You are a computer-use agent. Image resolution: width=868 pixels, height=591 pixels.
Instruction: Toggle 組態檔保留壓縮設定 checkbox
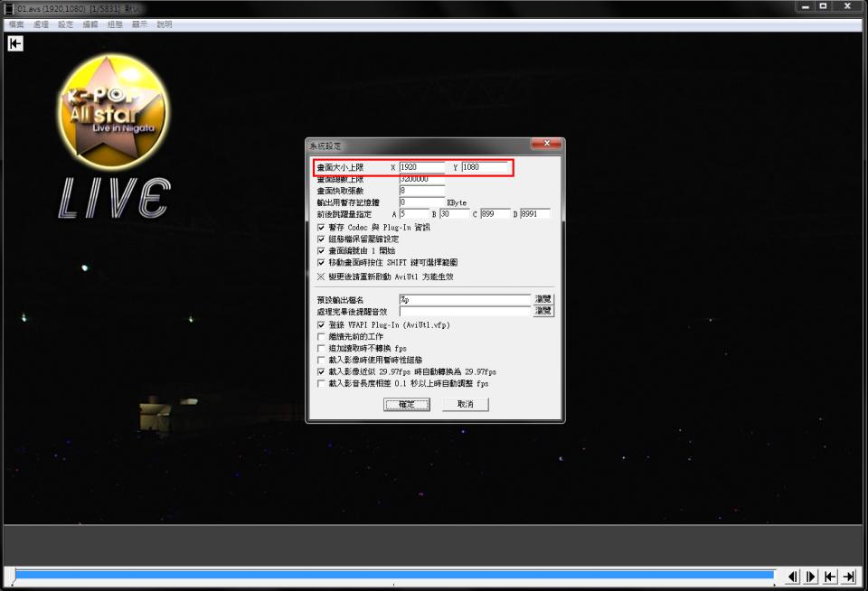click(321, 239)
